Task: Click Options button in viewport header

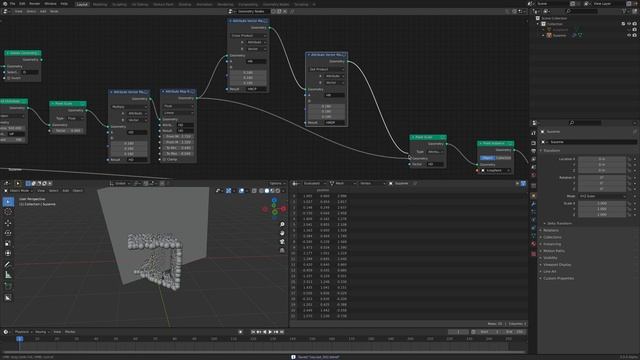Action: click(x=277, y=184)
